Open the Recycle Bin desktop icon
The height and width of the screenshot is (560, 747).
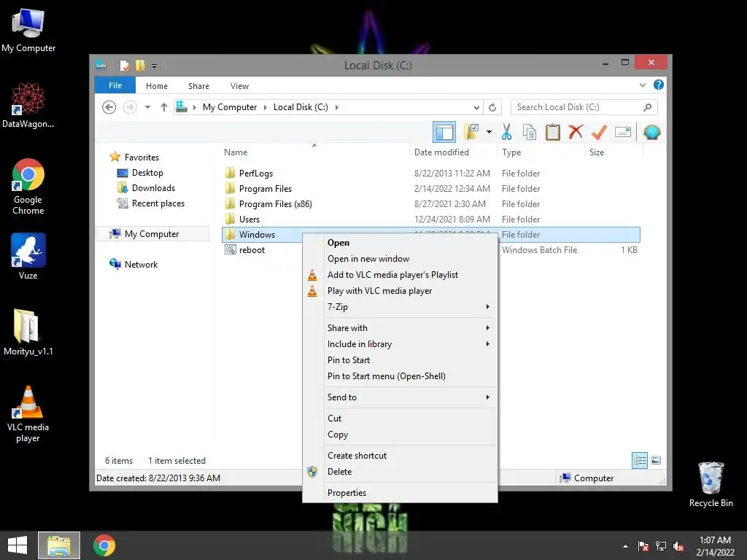711,484
